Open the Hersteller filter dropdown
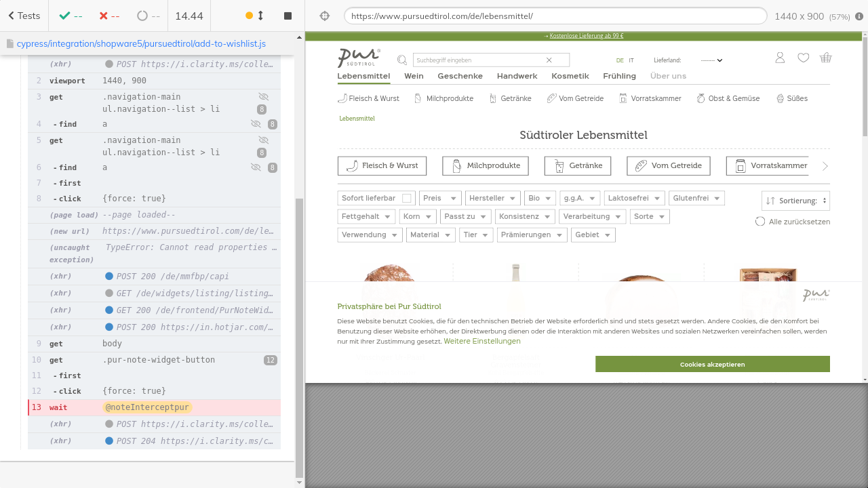The height and width of the screenshot is (488, 868). coord(493,198)
